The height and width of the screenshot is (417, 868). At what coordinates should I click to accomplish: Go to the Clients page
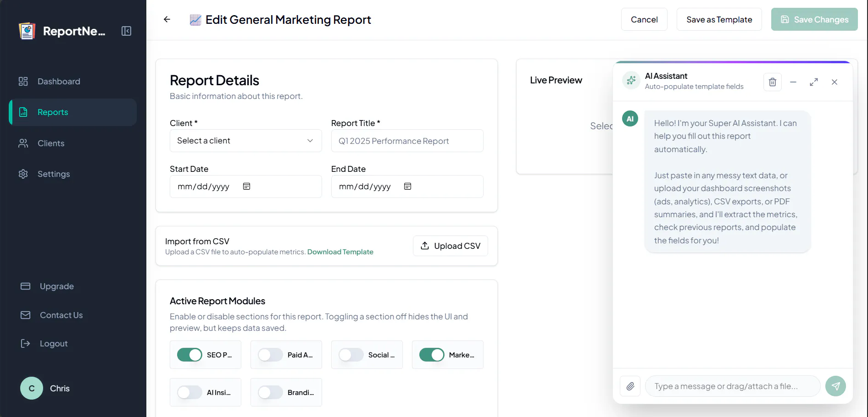pos(72,143)
